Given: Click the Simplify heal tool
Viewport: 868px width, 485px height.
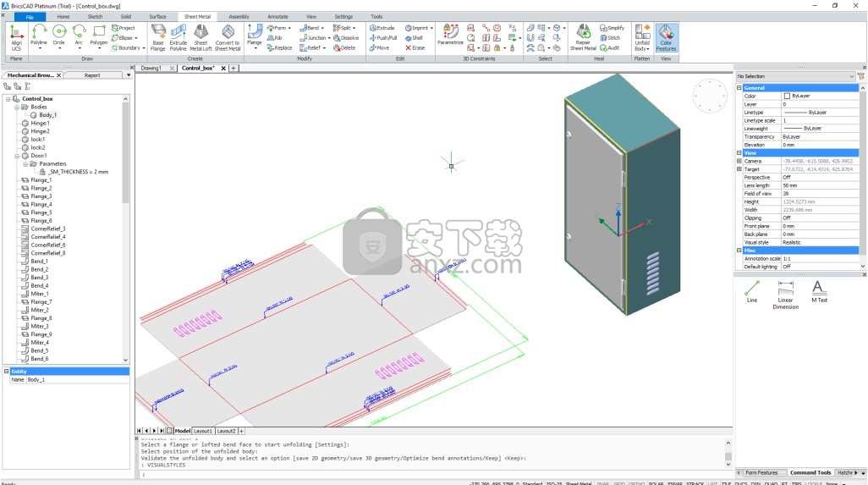Looking at the screenshot, I should (613, 28).
